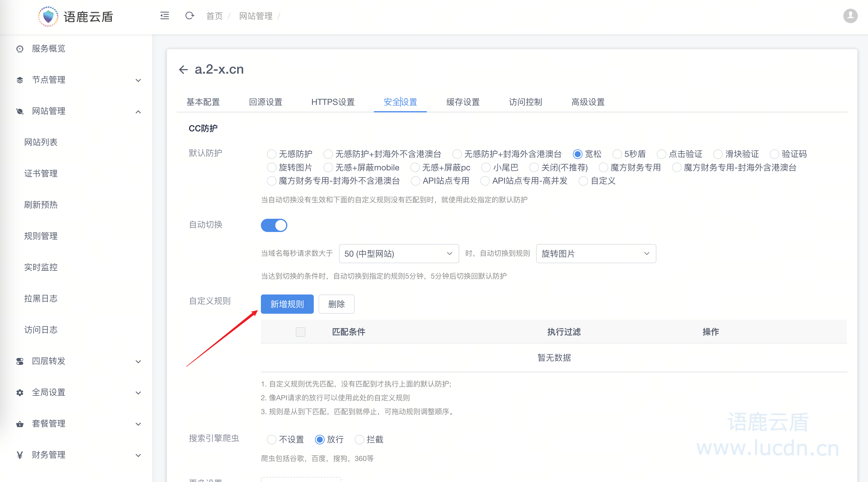Open the 四层转发 forwarding icon in sidebar
The image size is (868, 482).
[20, 361]
